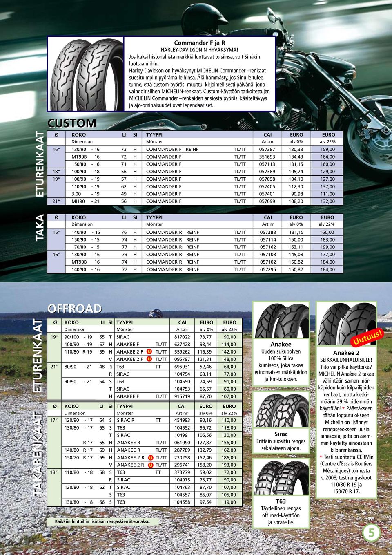
Task: Click the red U icon beside art.nr 296741
Action: [x=151, y=465]
